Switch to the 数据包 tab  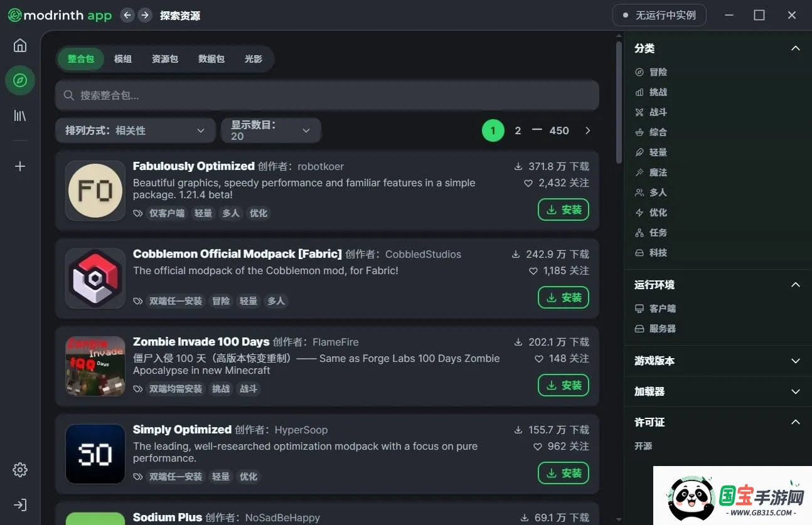[211, 59]
